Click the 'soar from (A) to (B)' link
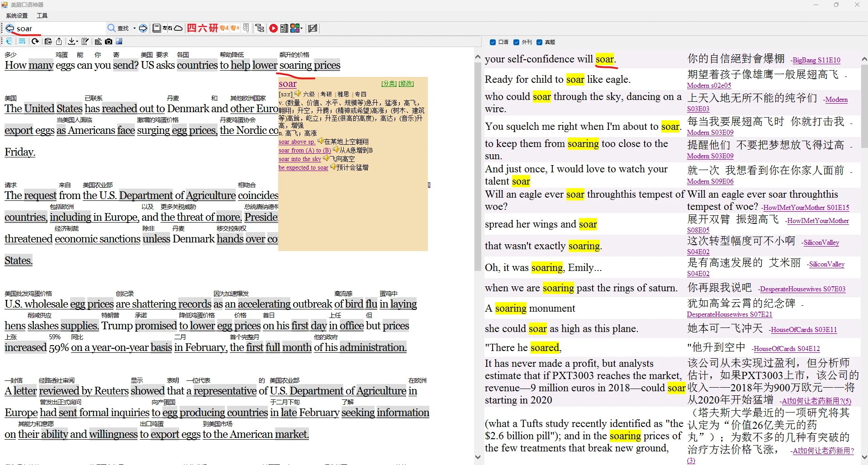The height and width of the screenshot is (465, 868). tap(305, 150)
